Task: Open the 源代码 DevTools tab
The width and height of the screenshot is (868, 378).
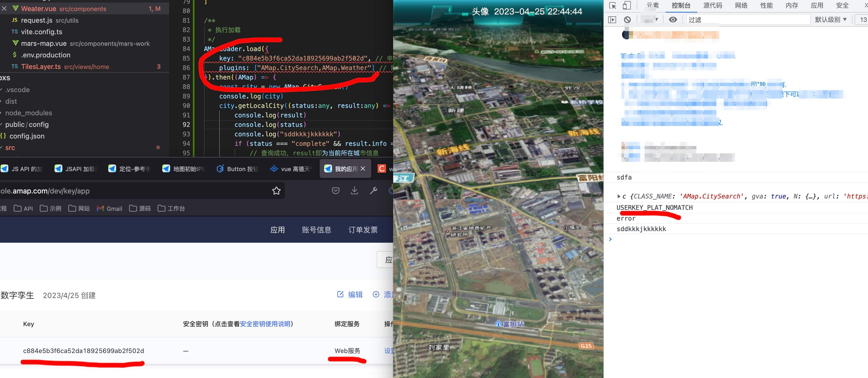Action: tap(712, 6)
